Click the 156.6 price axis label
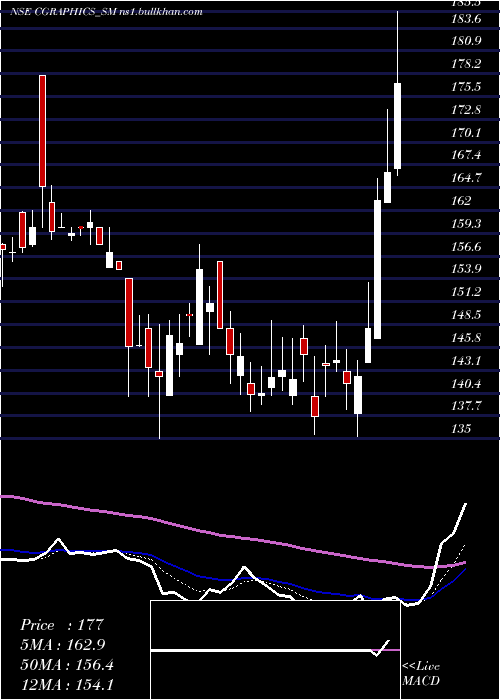The width and height of the screenshot is (500, 700). coord(466,247)
